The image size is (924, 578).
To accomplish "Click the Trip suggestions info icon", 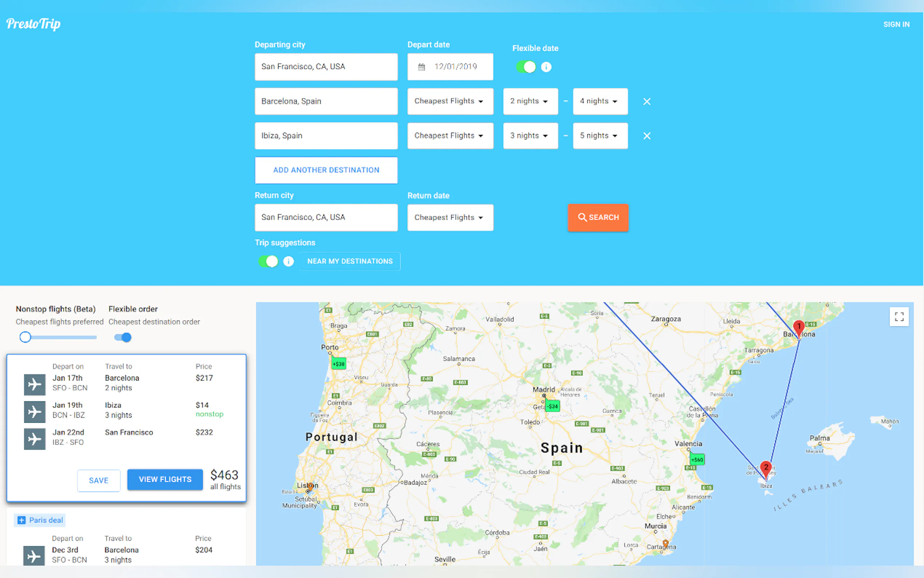I will coord(288,261).
